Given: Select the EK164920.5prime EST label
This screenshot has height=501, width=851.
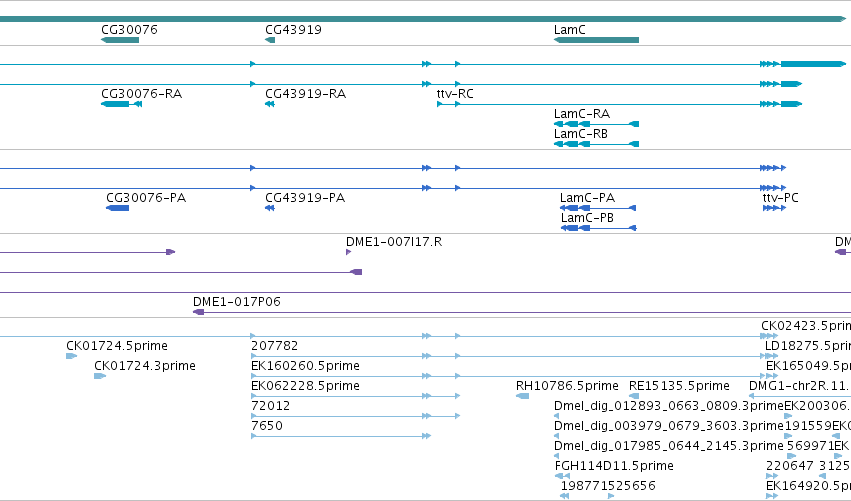Looking at the screenshot, I should coord(808,485).
